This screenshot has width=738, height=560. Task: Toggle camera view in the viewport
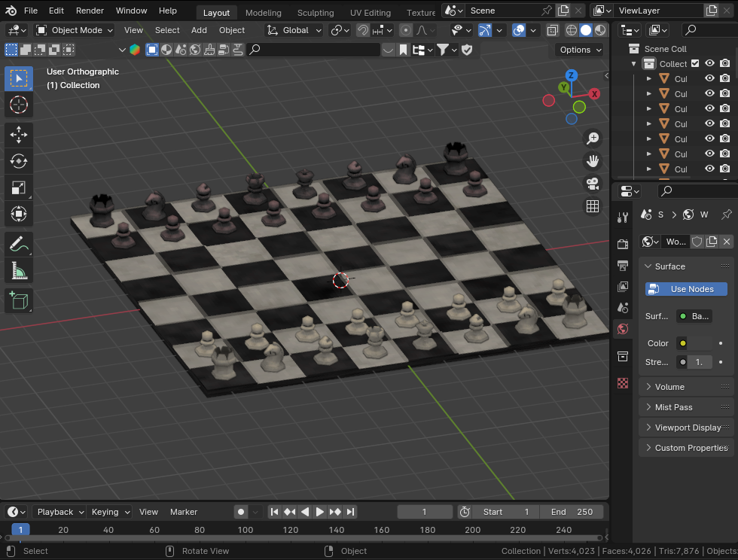tap(593, 184)
